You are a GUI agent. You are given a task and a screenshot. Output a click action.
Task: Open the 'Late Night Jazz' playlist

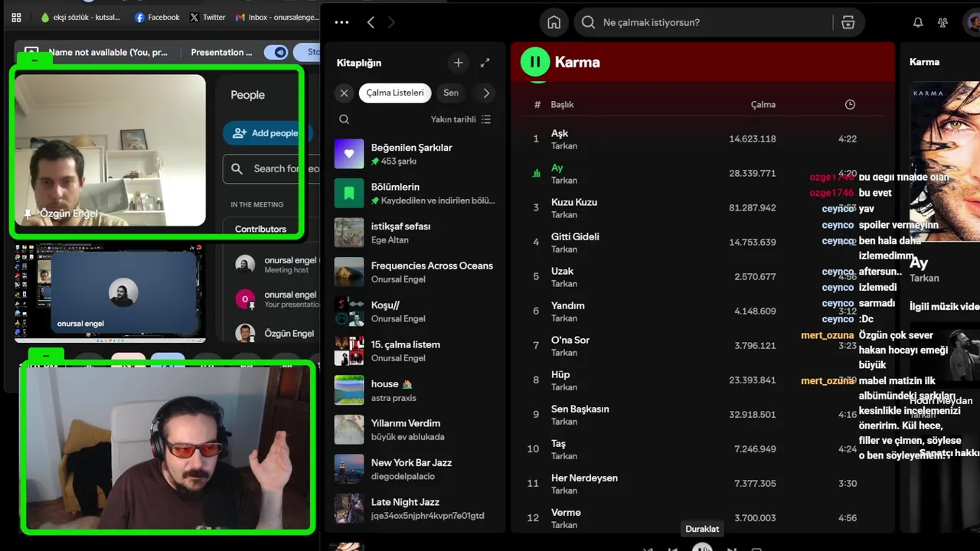coord(416,508)
